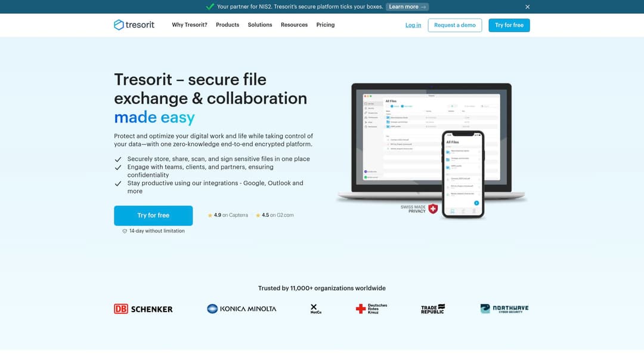Click the phone app mockup image
The width and height of the screenshot is (644, 363).
[463, 174]
